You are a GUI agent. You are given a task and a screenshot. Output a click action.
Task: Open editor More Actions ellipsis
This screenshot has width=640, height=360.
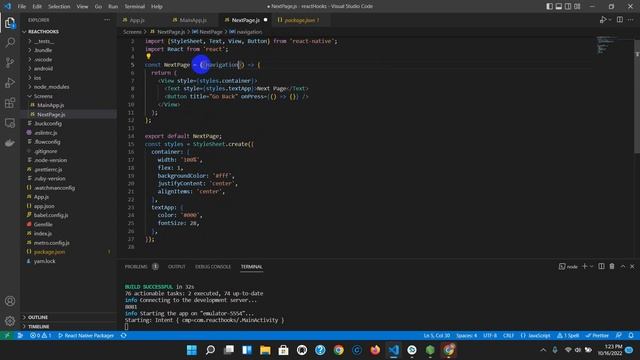pos(631,20)
